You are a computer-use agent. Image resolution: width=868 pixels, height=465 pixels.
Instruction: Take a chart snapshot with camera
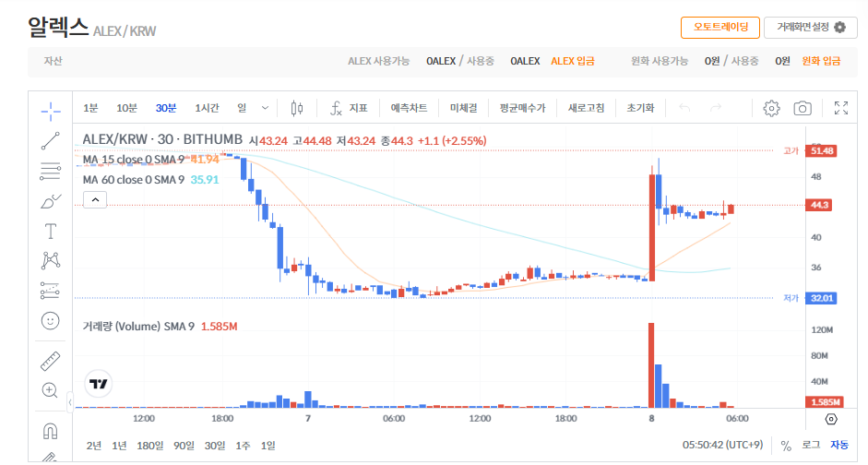[x=803, y=108]
